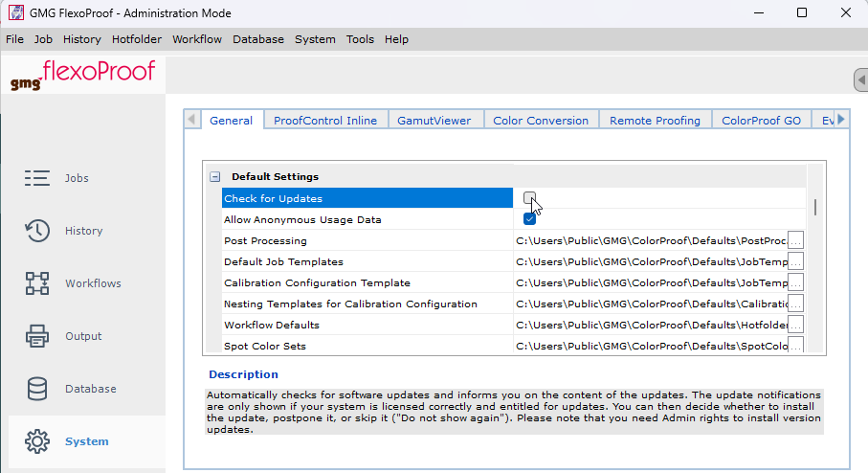Switch to GamutViewer tab
The width and height of the screenshot is (868, 473).
pyautogui.click(x=434, y=121)
